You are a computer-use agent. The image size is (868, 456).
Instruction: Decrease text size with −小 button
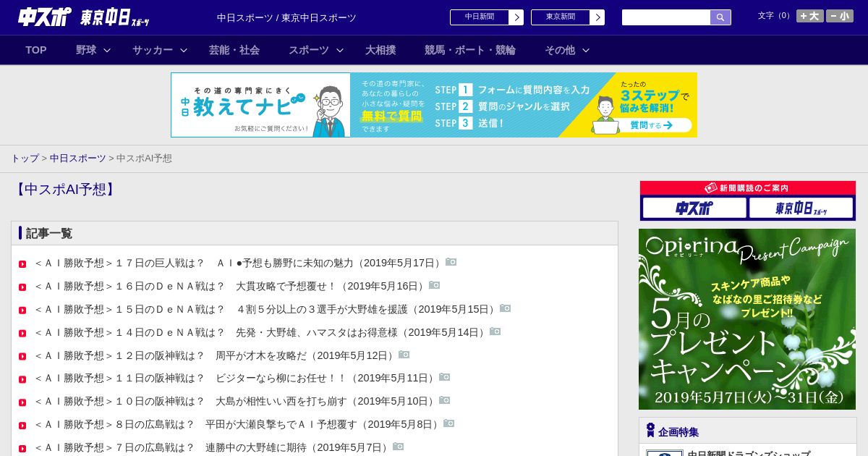coord(840,16)
